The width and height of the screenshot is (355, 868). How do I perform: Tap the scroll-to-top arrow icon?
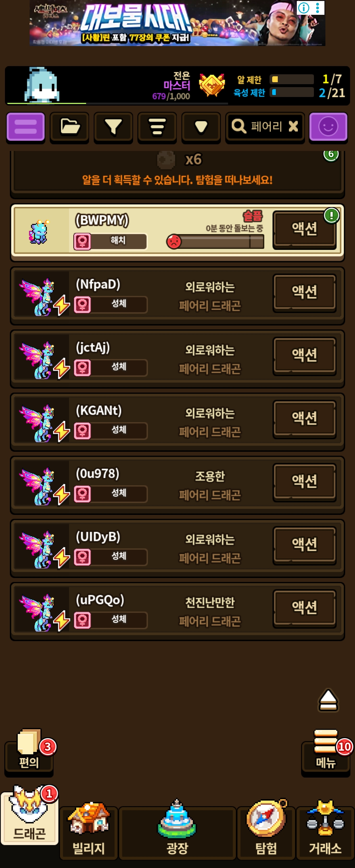click(x=328, y=700)
